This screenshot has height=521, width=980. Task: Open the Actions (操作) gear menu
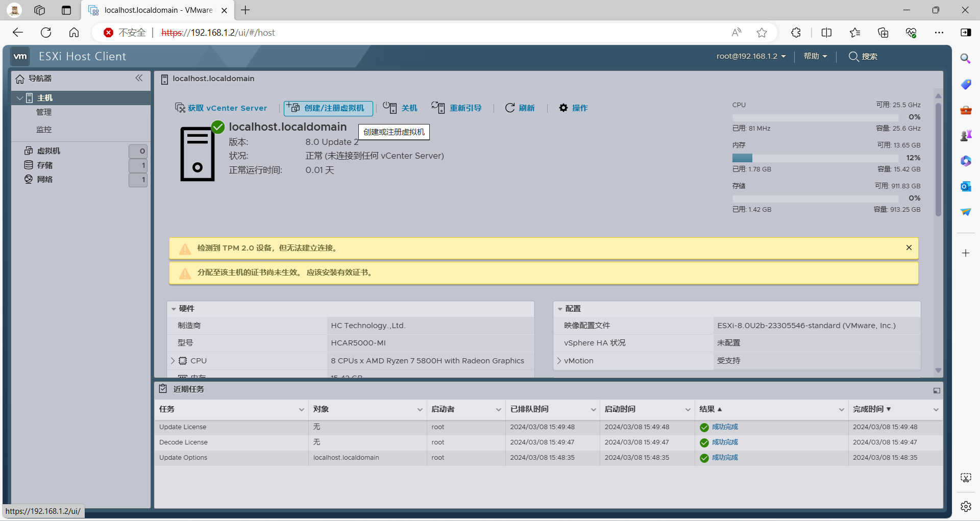click(563, 108)
